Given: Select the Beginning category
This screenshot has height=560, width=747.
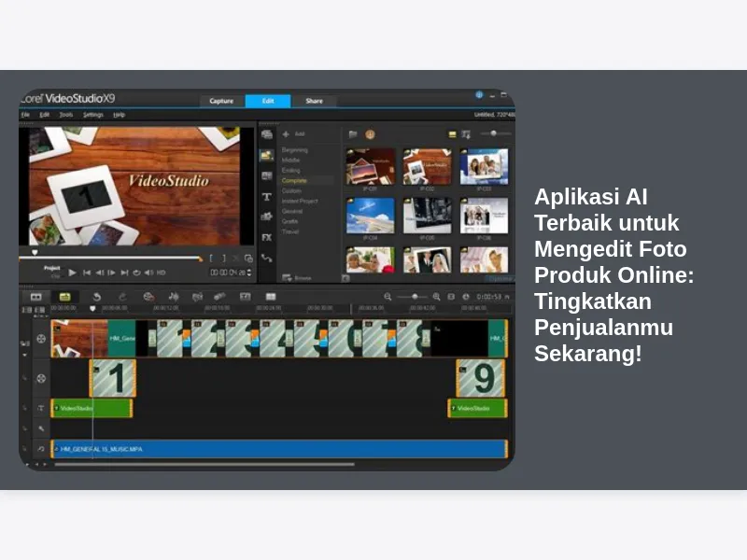Looking at the screenshot, I should tap(294, 150).
